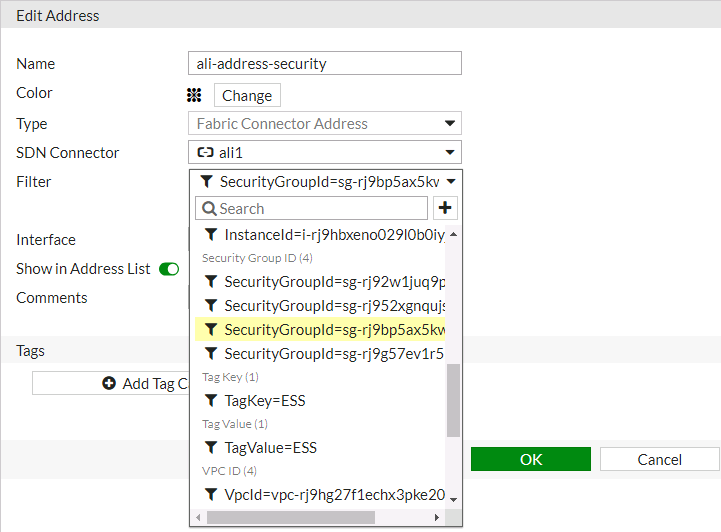Viewport: 721px width, 532px height.
Task: Click filter icon of highlighted SecurityGroupId=sg-rj9bp5ax5kw
Action: (211, 330)
